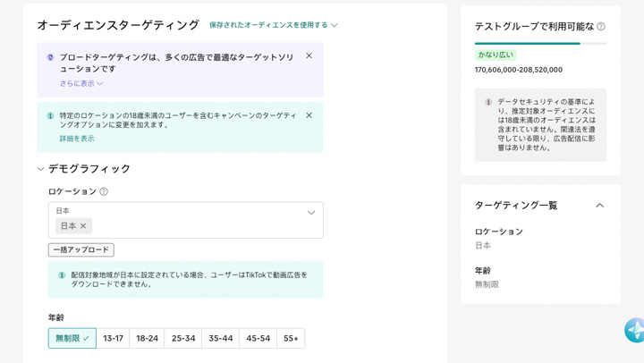Viewport: 644px width, 363px height.
Task: Select the 35-44 age range
Action: pyautogui.click(x=221, y=338)
